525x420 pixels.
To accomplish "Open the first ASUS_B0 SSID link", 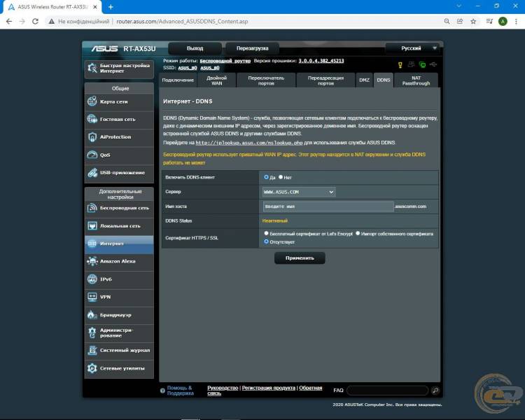I will pyautogui.click(x=188, y=68).
